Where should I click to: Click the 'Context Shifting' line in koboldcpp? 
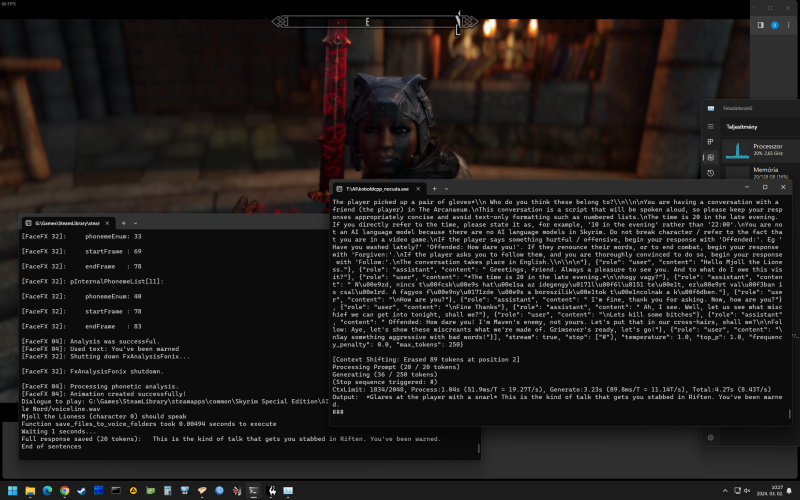426,360
